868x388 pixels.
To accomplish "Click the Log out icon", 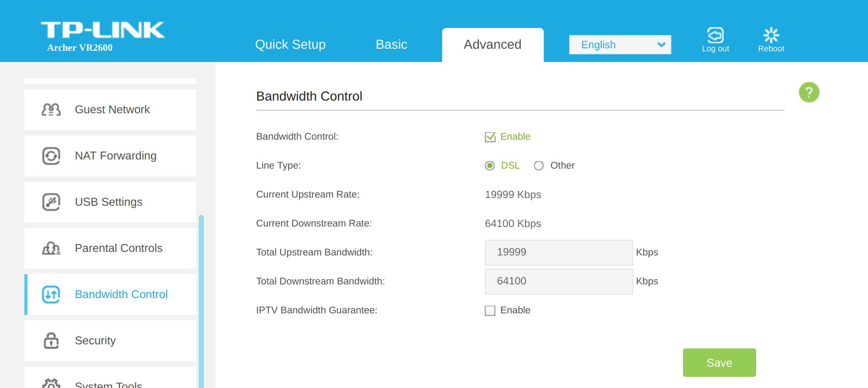I will [x=715, y=36].
